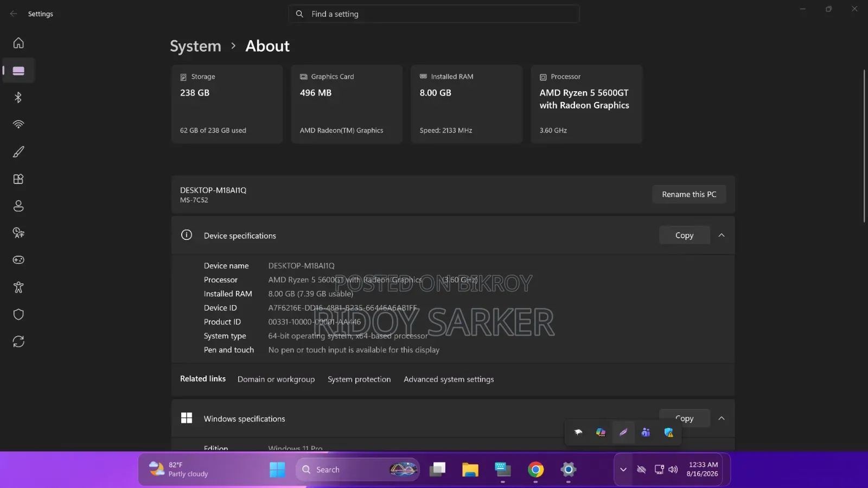Open the clock showing 12:33 AM
The height and width of the screenshot is (488, 868).
703,469
